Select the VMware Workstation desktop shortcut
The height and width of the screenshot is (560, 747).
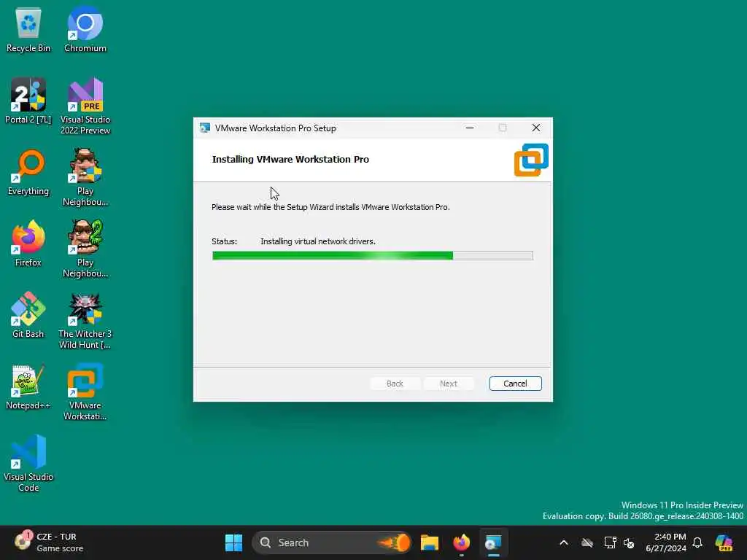pyautogui.click(x=85, y=392)
